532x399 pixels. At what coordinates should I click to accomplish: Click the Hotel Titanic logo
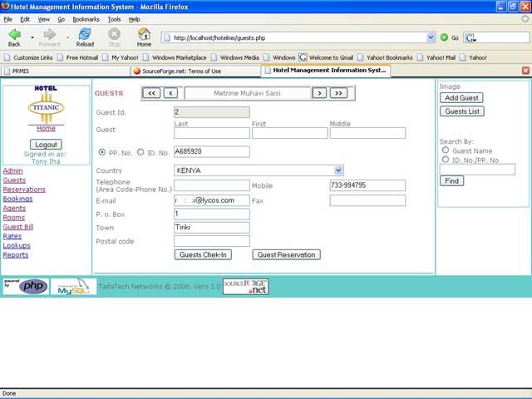pyautogui.click(x=46, y=106)
